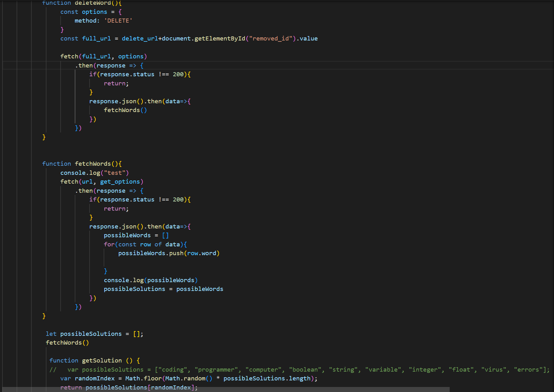Click the fetch(full_url, options) call

click(x=104, y=56)
